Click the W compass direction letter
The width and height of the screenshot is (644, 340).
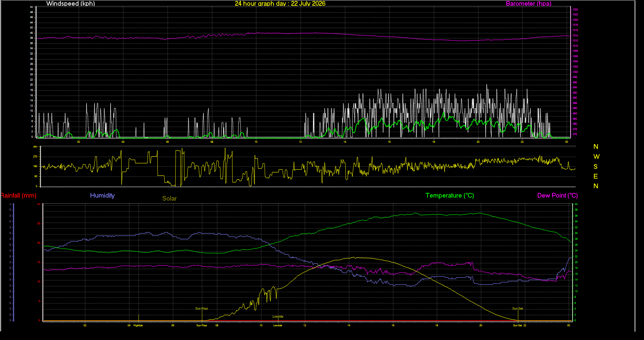(596, 156)
